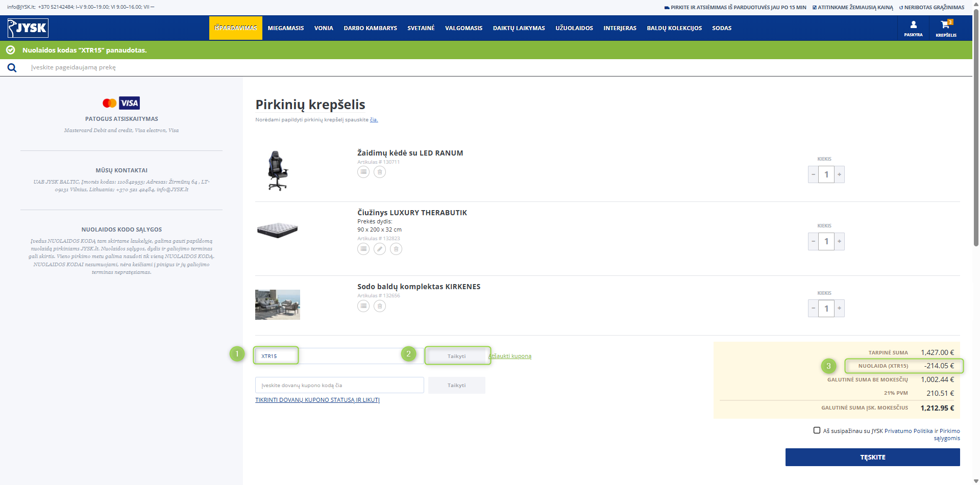Click quantity field for Sodo baldų komplektas KIRKENES

[x=826, y=308]
